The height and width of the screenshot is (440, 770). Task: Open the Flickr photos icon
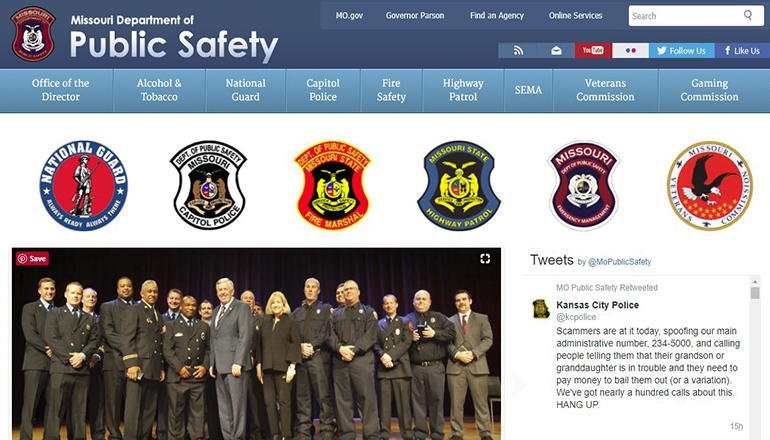[630, 50]
